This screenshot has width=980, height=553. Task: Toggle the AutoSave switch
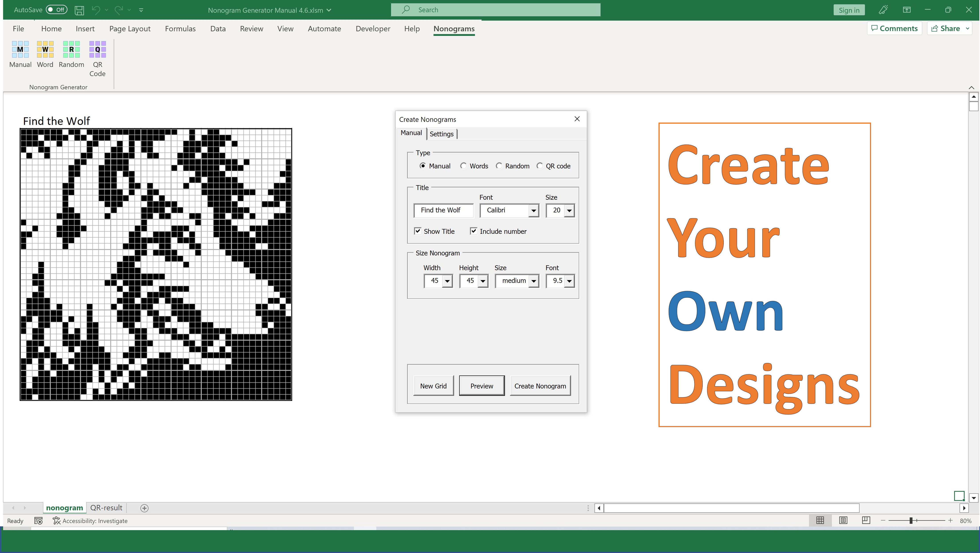(56, 10)
